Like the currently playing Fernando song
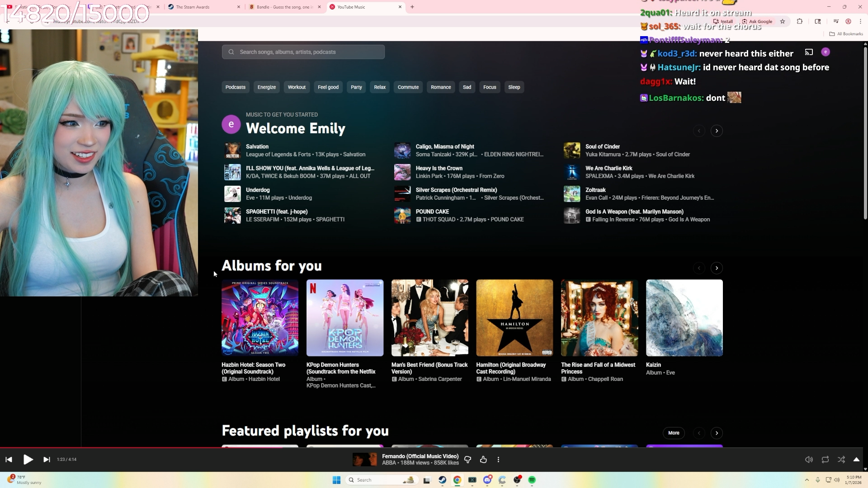The image size is (868, 488). click(483, 460)
